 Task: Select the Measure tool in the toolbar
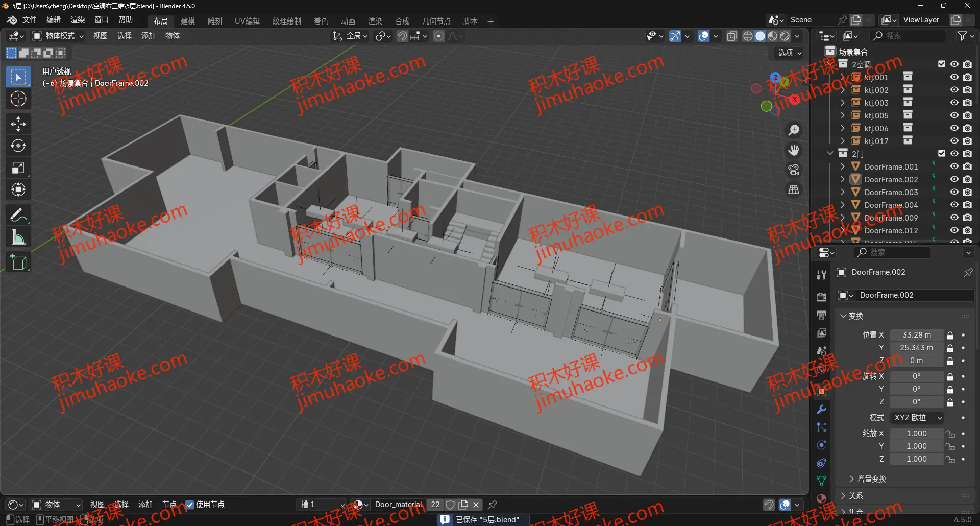[x=18, y=236]
